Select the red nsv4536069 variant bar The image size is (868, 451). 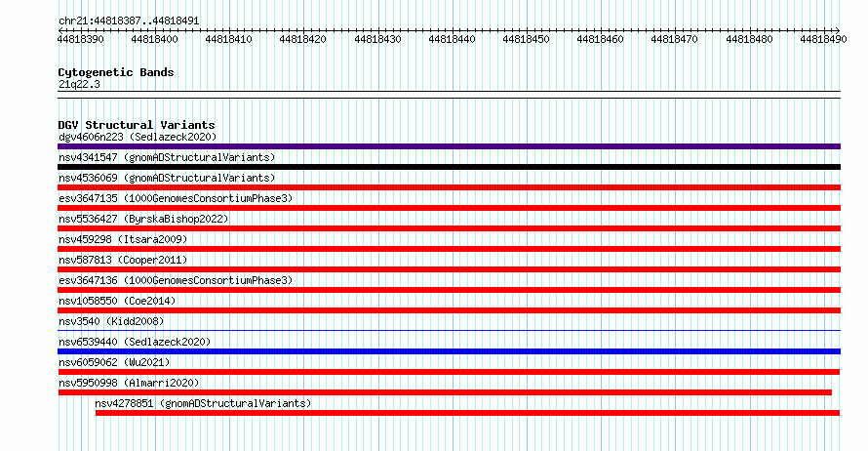pyautogui.click(x=449, y=187)
